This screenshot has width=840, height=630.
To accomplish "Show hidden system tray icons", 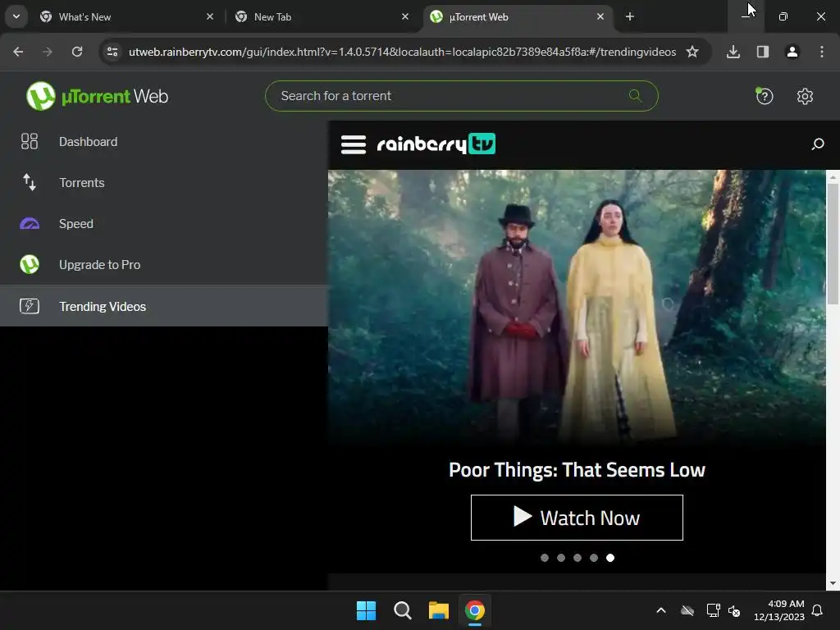I will click(661, 610).
